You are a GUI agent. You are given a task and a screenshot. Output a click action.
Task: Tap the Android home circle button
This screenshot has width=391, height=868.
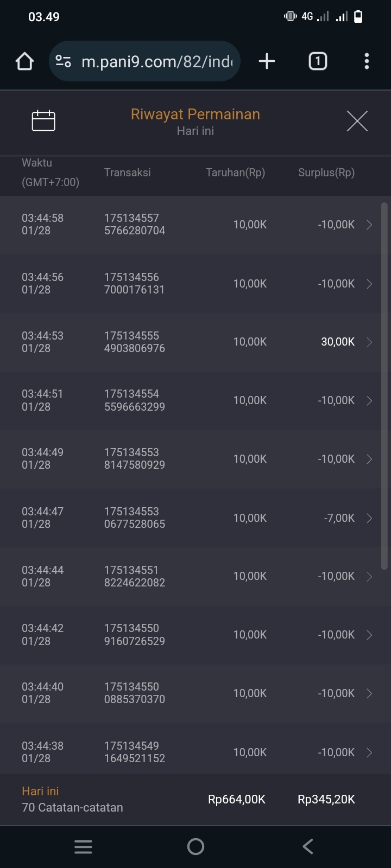click(195, 847)
